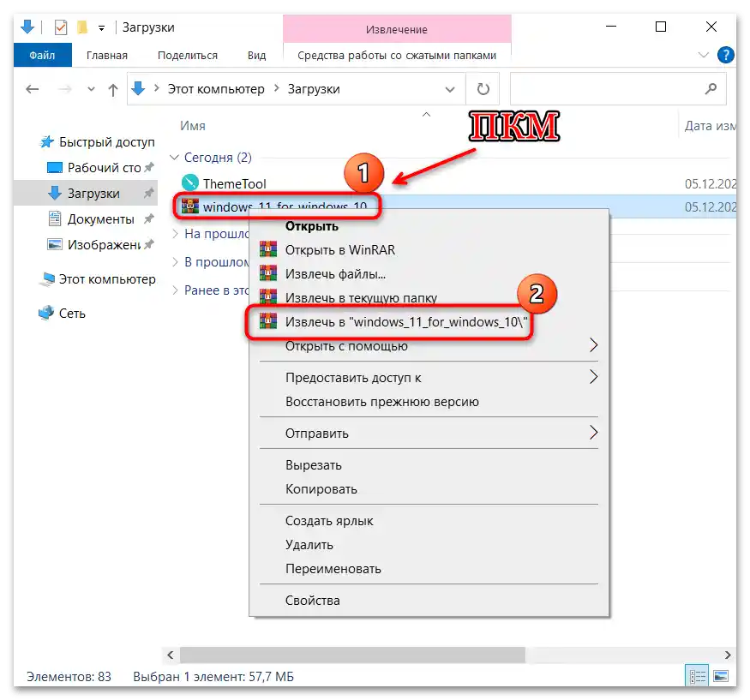The height and width of the screenshot is (700, 750).
Task: Click inside the search input field
Action: [600, 88]
